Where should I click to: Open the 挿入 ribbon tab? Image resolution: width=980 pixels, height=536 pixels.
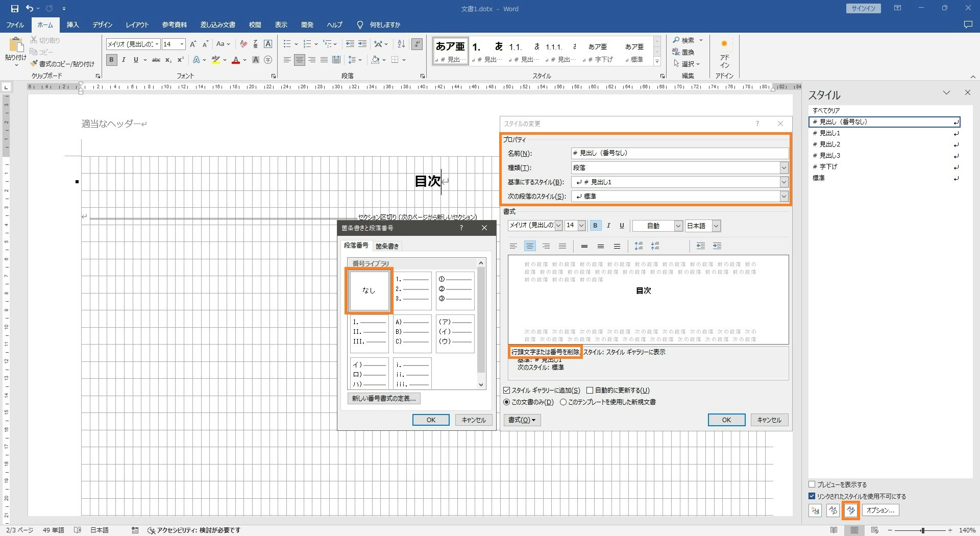[x=72, y=25]
